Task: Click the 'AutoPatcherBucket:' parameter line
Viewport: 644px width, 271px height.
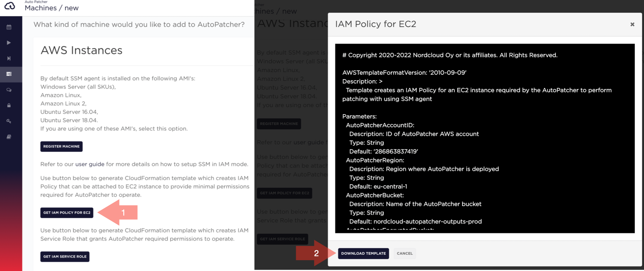Action: pos(375,195)
